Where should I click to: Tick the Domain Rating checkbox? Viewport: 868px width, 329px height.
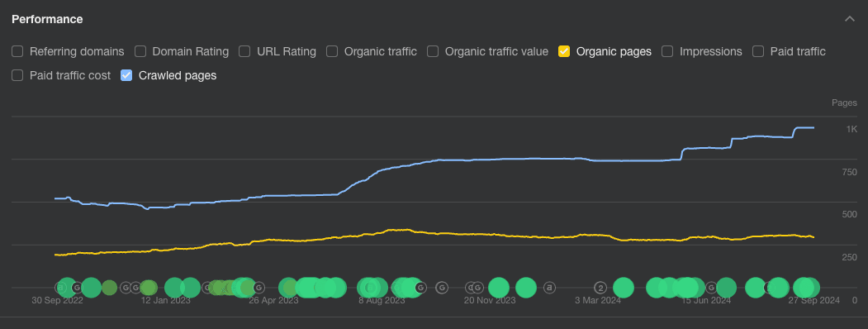tap(140, 51)
